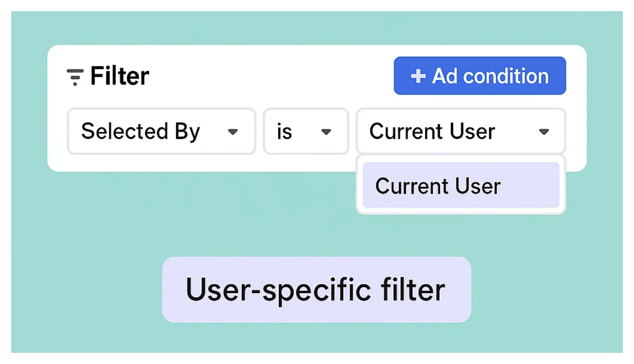Image resolution: width=634 pixels, height=364 pixels.
Task: Click the "is" operator text
Action: click(x=284, y=132)
